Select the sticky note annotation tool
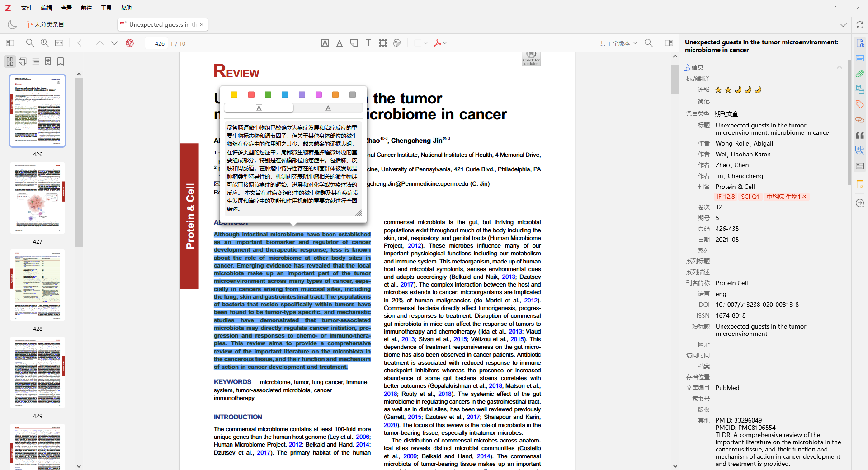The image size is (868, 470). pos(354,42)
